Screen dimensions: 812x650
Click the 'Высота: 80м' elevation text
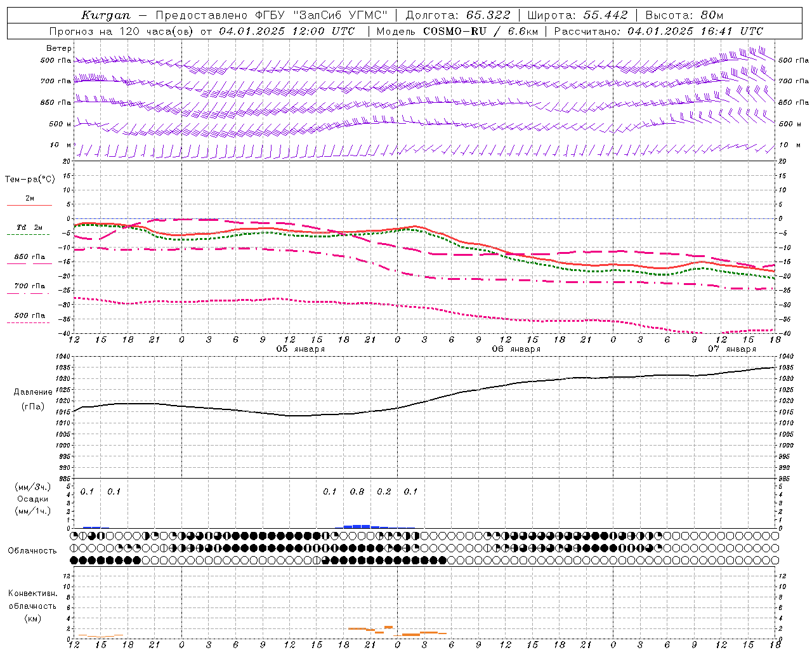click(684, 15)
